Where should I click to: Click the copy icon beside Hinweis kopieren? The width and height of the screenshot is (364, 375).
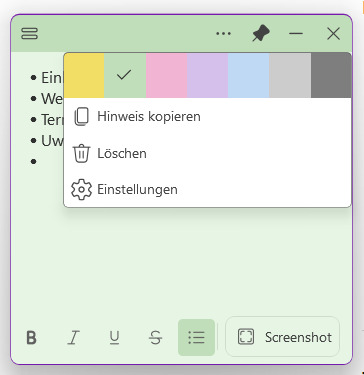[81, 117]
